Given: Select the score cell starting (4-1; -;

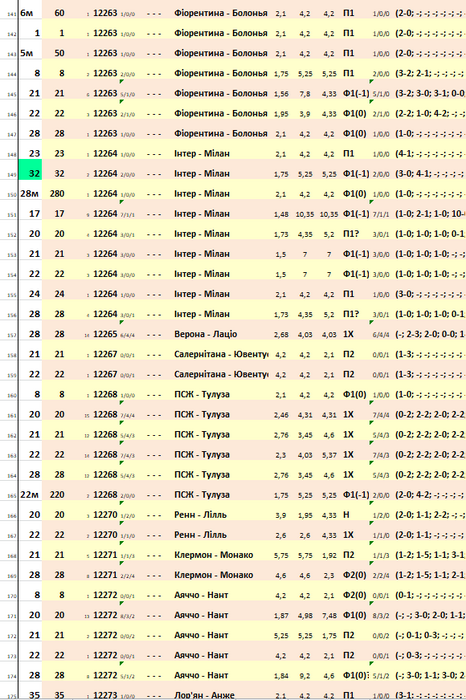Looking at the screenshot, I should (430, 154).
